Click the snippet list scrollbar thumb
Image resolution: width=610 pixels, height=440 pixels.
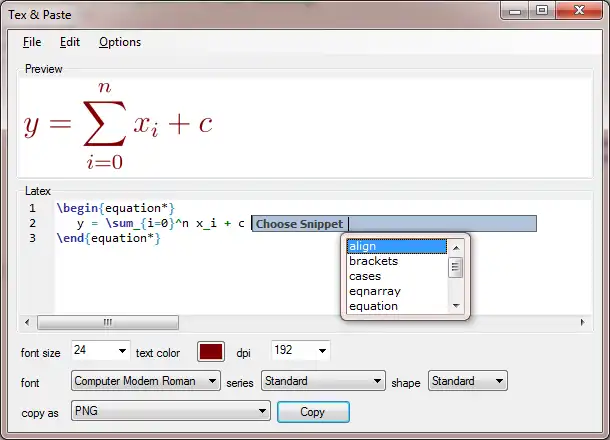(456, 267)
